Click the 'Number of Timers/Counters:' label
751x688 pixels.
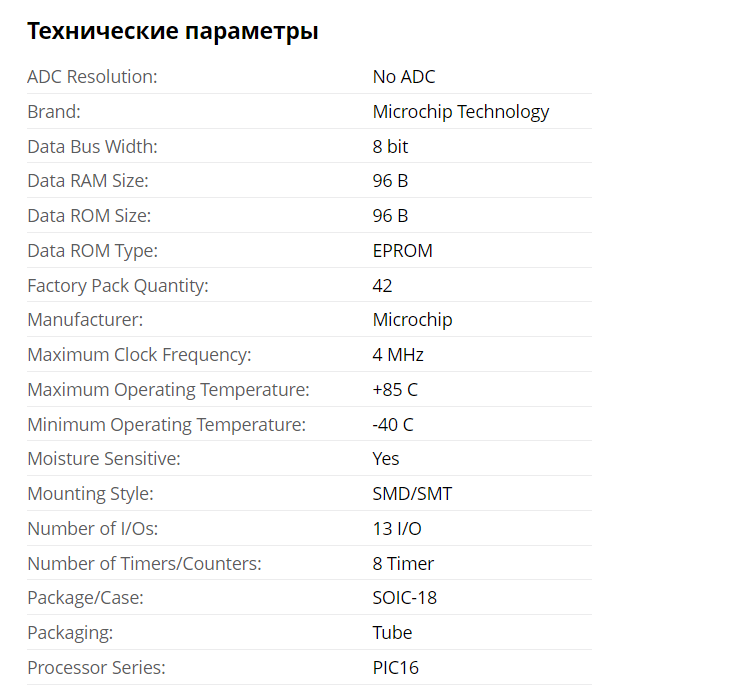[144, 564]
